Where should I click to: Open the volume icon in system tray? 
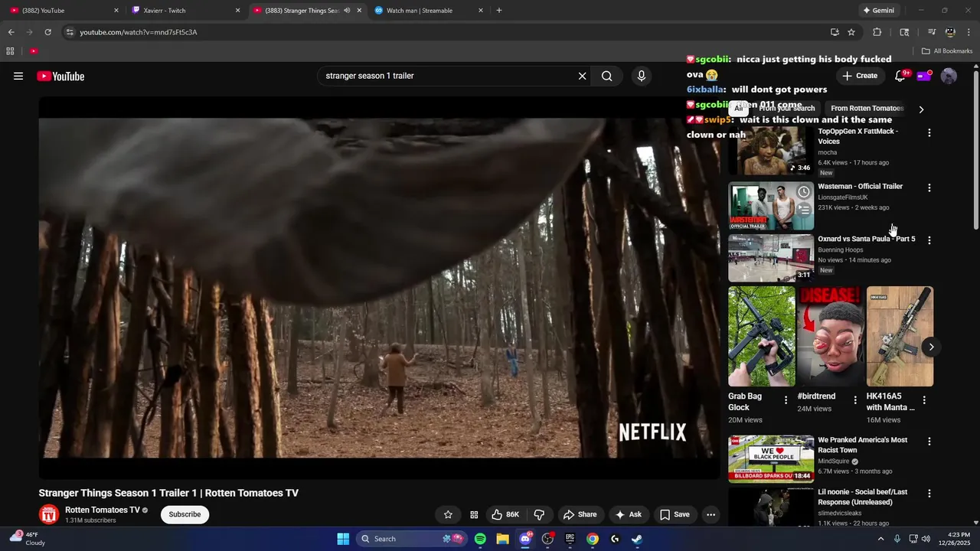coord(926,539)
